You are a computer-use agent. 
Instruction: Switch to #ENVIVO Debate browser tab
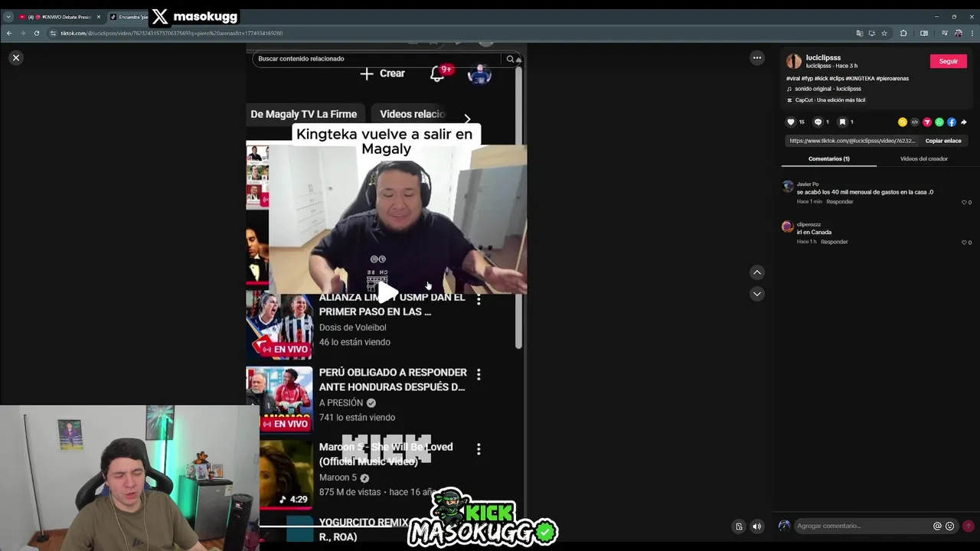click(x=60, y=17)
